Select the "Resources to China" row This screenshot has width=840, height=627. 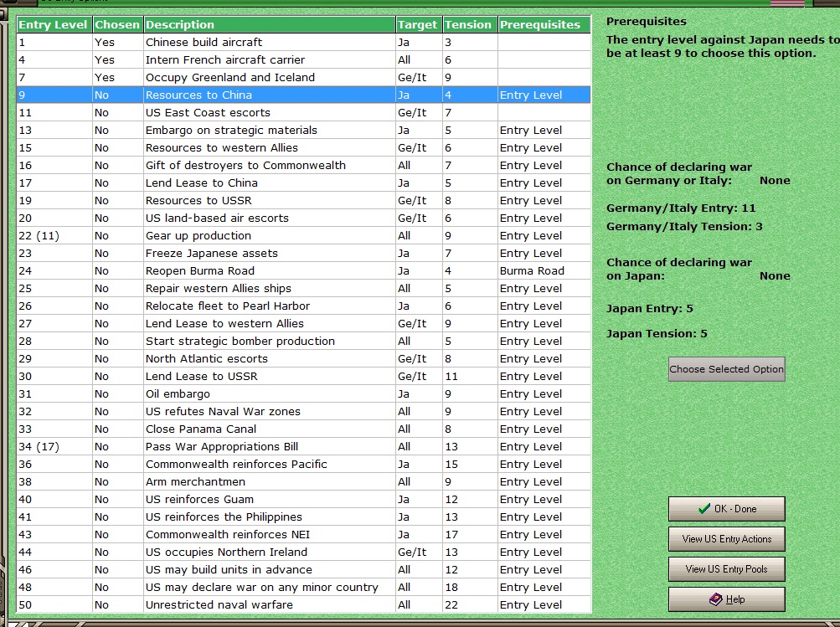[x=304, y=95]
